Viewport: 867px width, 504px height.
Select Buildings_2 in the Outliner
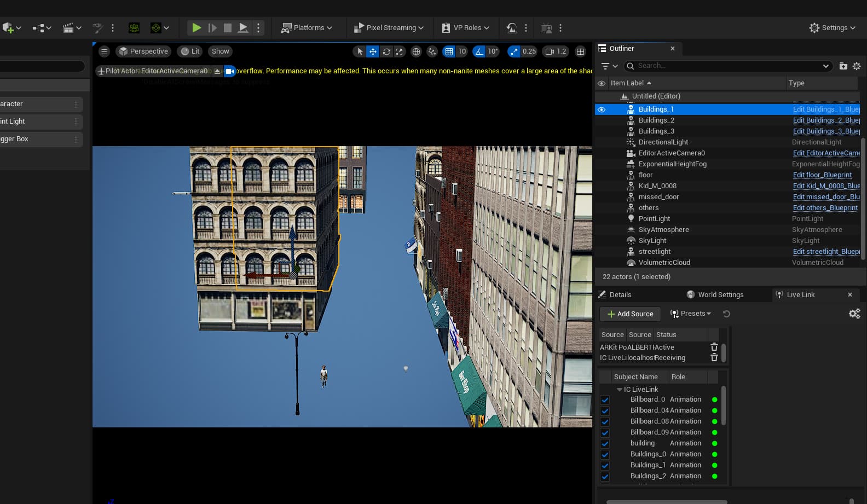click(x=656, y=120)
